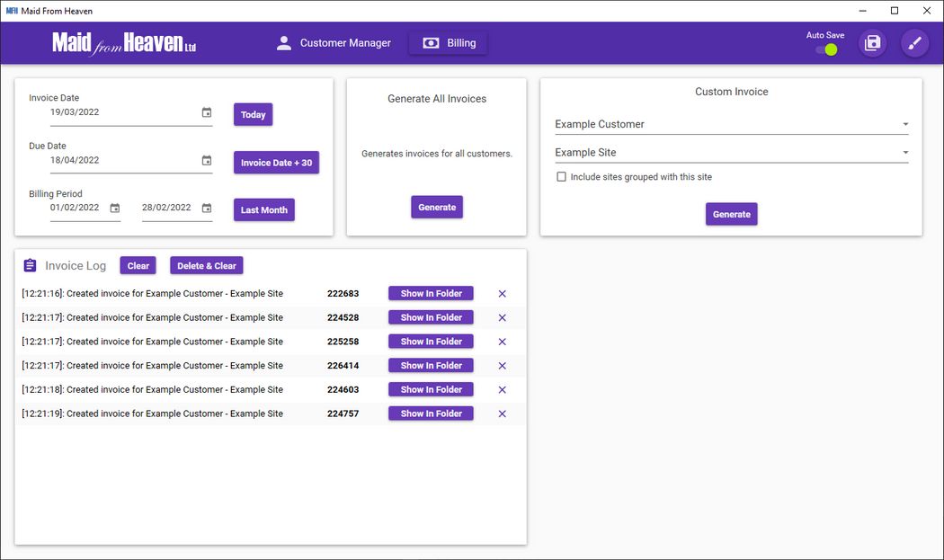Open calendar for billing period end date

coord(207,208)
